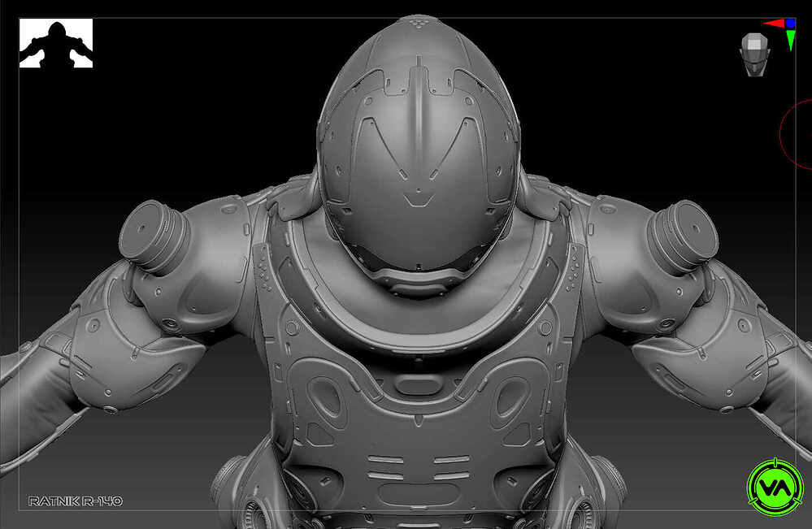The height and width of the screenshot is (529, 812).
Task: Click the white silhouette thumbnail preview
Action: [x=56, y=43]
